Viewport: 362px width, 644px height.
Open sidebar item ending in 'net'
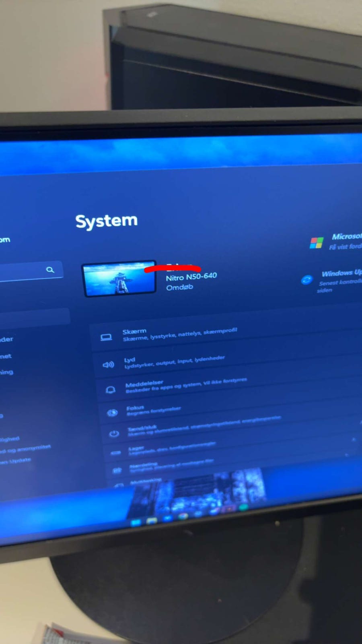(x=6, y=356)
